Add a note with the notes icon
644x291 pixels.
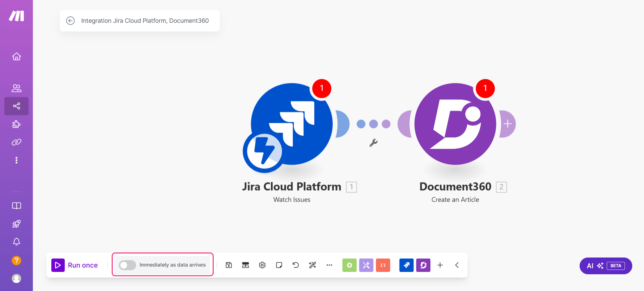279,265
